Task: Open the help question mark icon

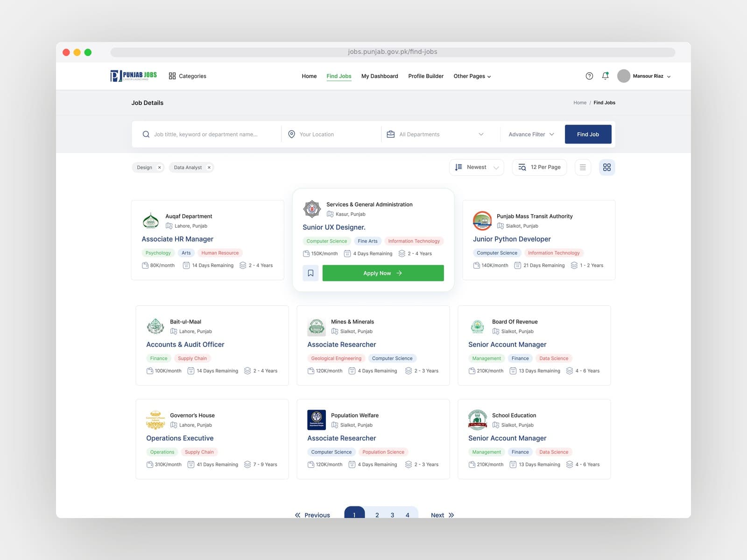Action: [x=589, y=76]
